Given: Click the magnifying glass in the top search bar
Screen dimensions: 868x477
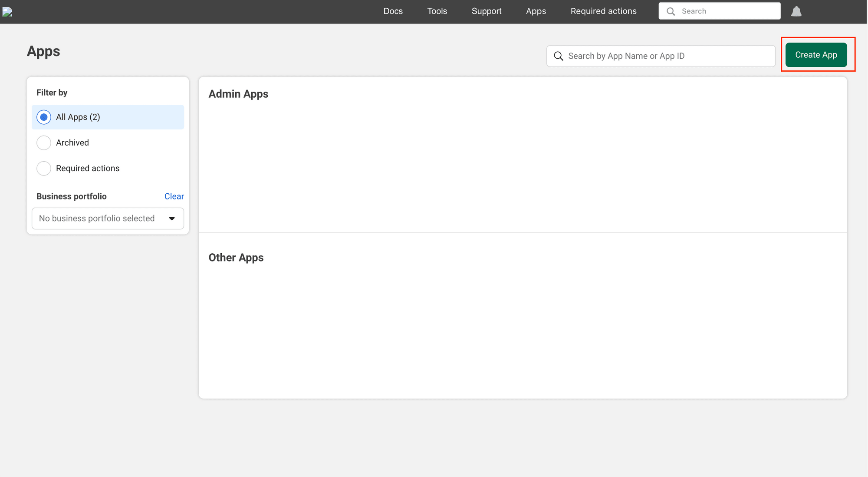Looking at the screenshot, I should coord(671,11).
